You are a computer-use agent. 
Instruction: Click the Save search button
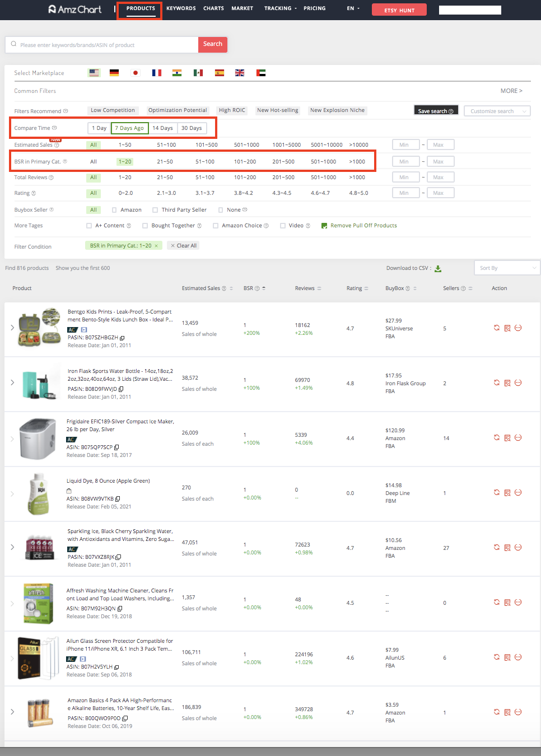click(436, 110)
